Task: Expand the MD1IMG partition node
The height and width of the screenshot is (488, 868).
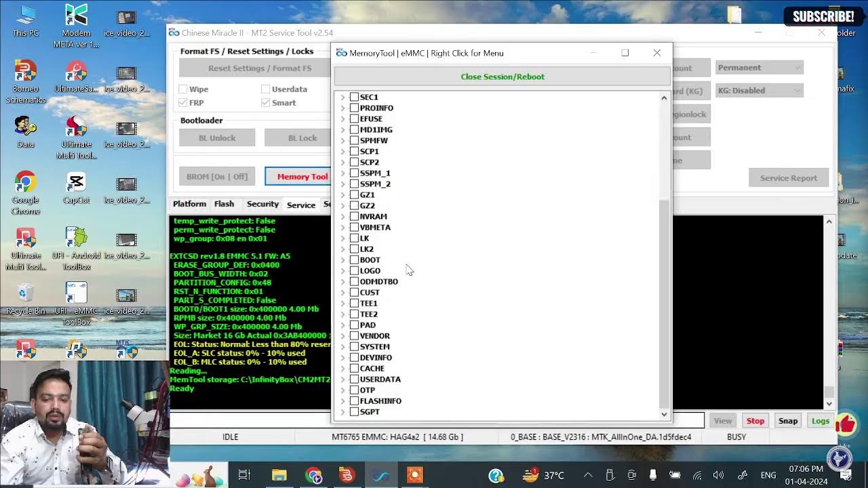Action: point(342,129)
